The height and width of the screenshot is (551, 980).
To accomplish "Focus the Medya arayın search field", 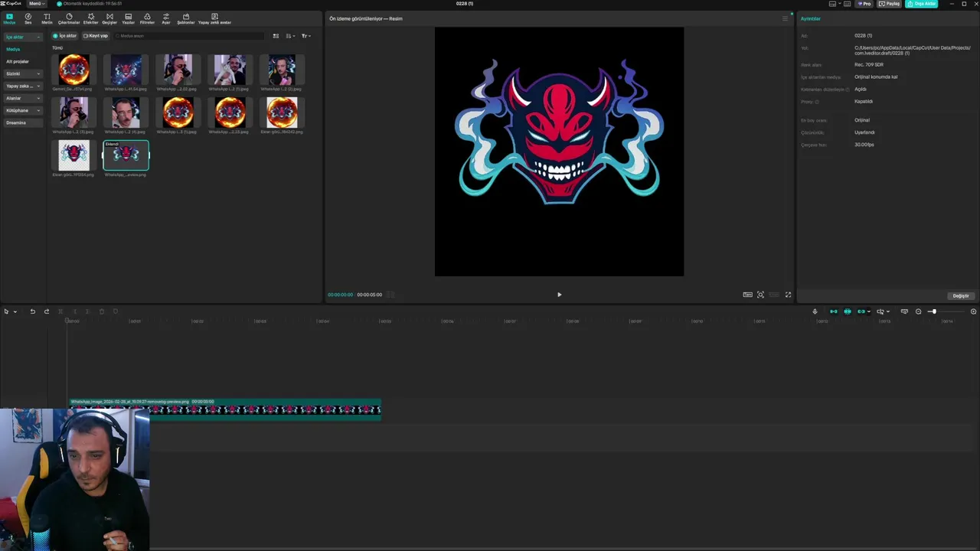I will pyautogui.click(x=188, y=36).
